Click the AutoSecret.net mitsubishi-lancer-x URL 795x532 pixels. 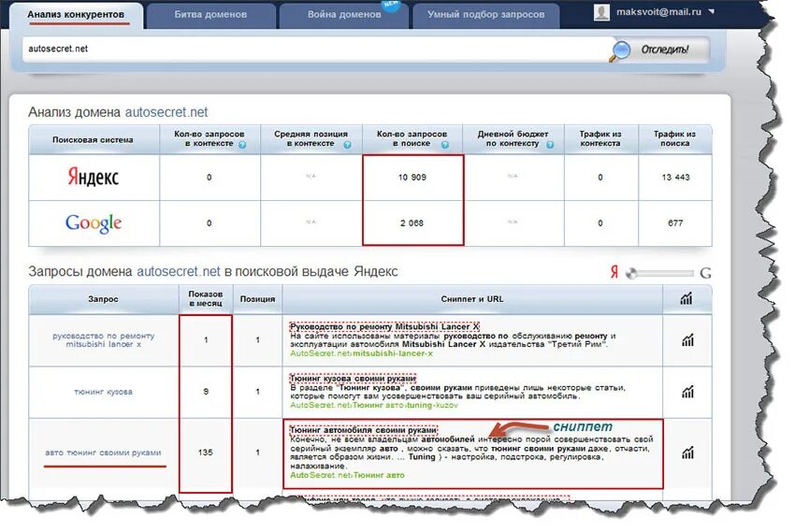click(x=362, y=353)
